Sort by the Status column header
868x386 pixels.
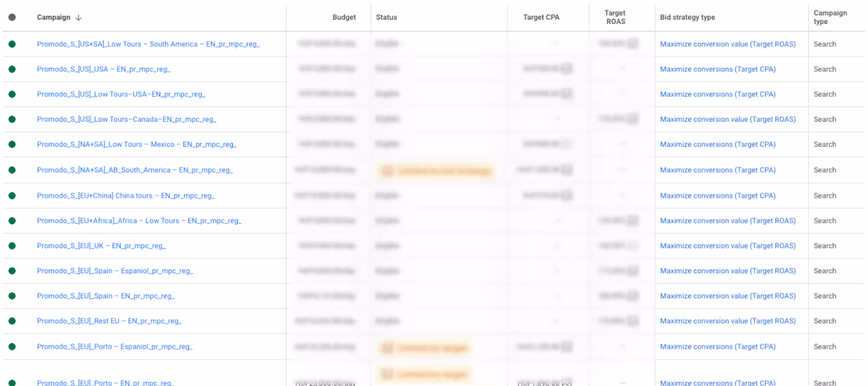pyautogui.click(x=386, y=17)
